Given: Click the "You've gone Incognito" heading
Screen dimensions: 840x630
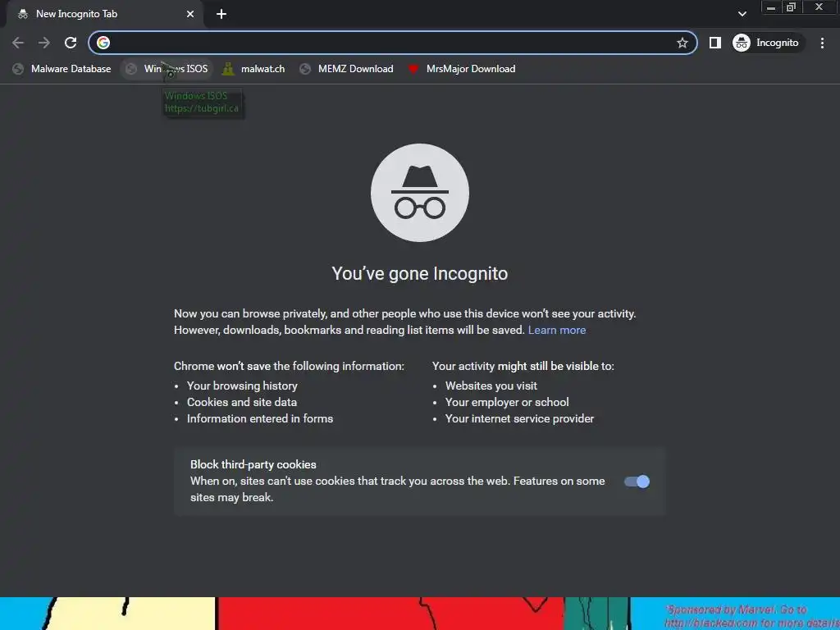Looking at the screenshot, I should [x=419, y=274].
